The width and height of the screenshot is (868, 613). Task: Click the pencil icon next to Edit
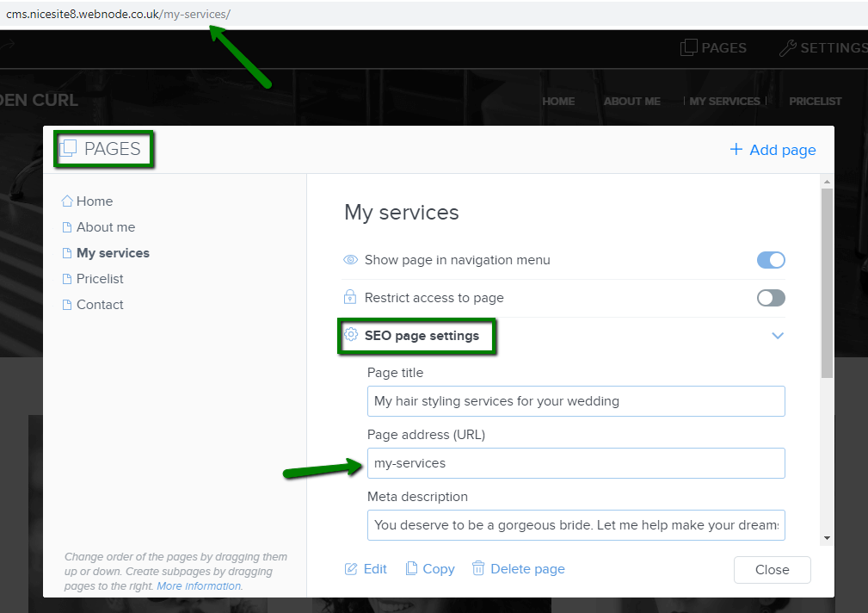click(349, 568)
